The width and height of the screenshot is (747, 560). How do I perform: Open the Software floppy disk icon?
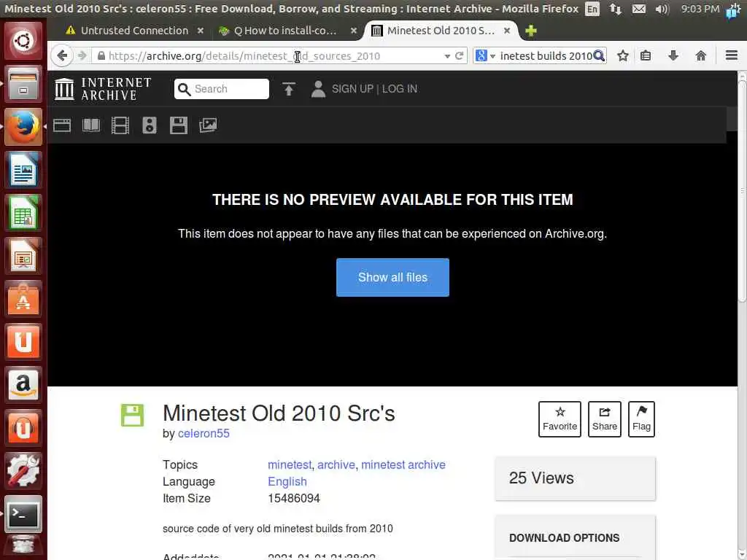click(x=179, y=125)
